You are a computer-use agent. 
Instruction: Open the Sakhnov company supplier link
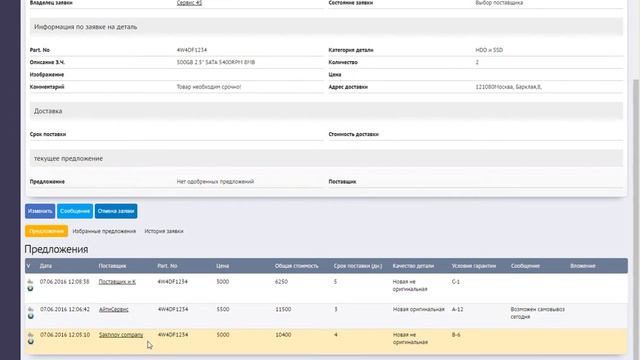[121, 335]
